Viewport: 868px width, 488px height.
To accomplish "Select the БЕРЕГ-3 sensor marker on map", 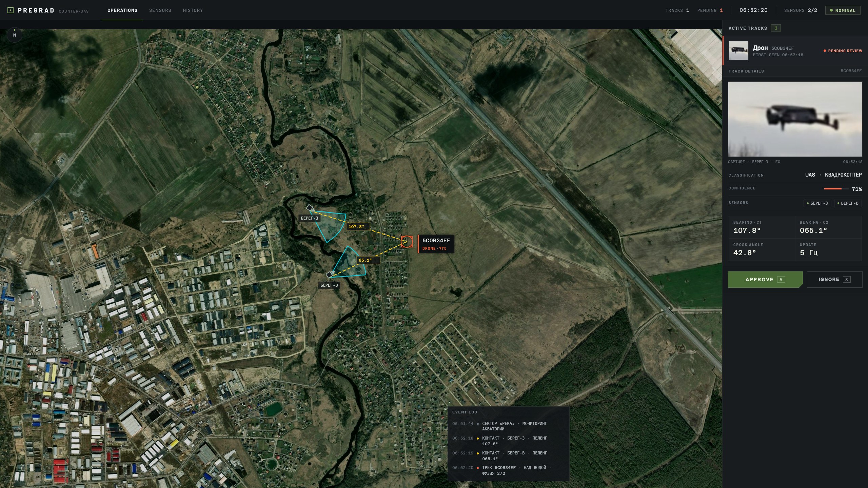I will coord(310,208).
